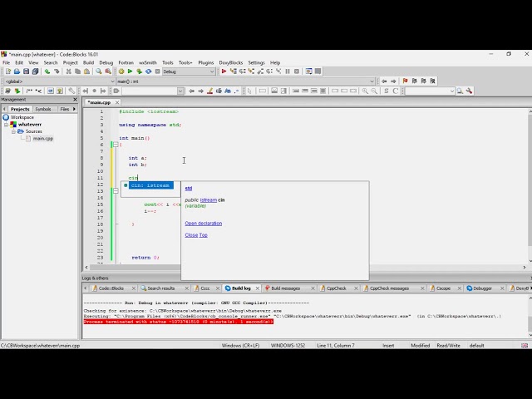Viewport: 532px width, 399px height.
Task: Click the Open file folder icon
Action: (x=17, y=71)
